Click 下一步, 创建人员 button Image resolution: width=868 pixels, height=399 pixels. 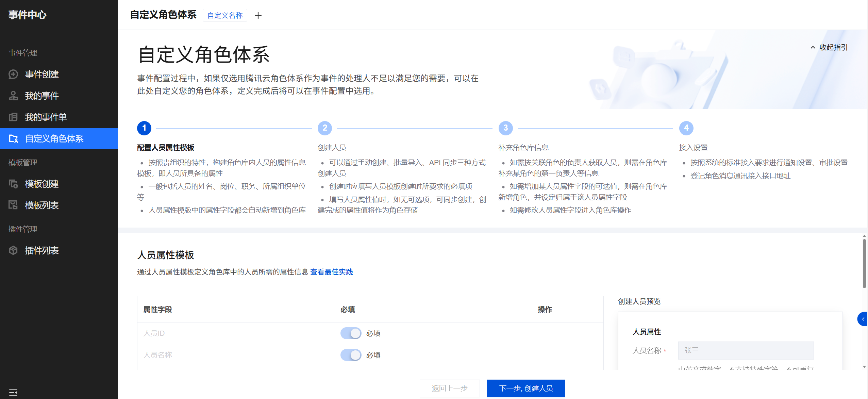click(x=526, y=388)
